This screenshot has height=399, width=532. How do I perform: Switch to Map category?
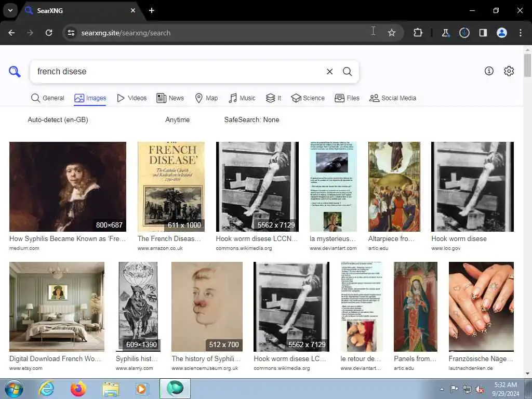[x=206, y=98]
